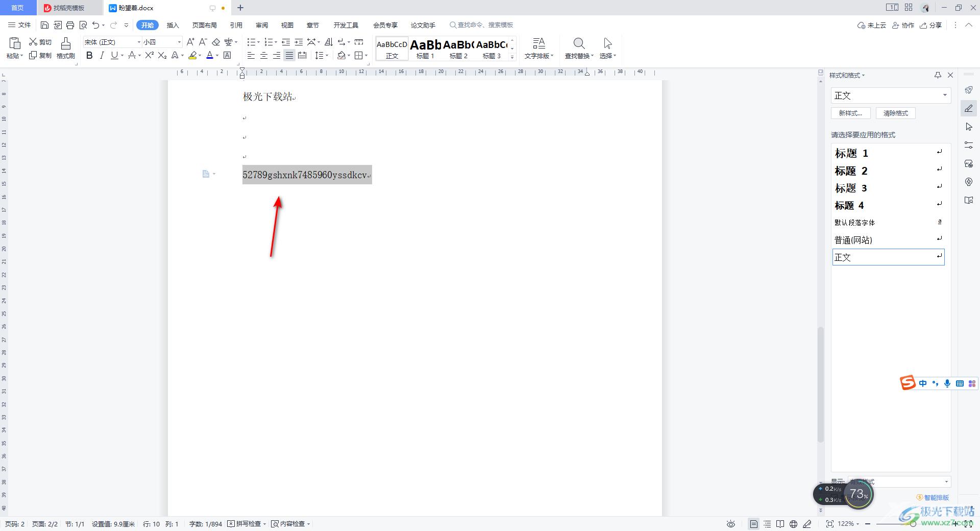Click the Text Layout (文字排版) icon
The height and width of the screenshot is (531, 980).
tap(539, 48)
